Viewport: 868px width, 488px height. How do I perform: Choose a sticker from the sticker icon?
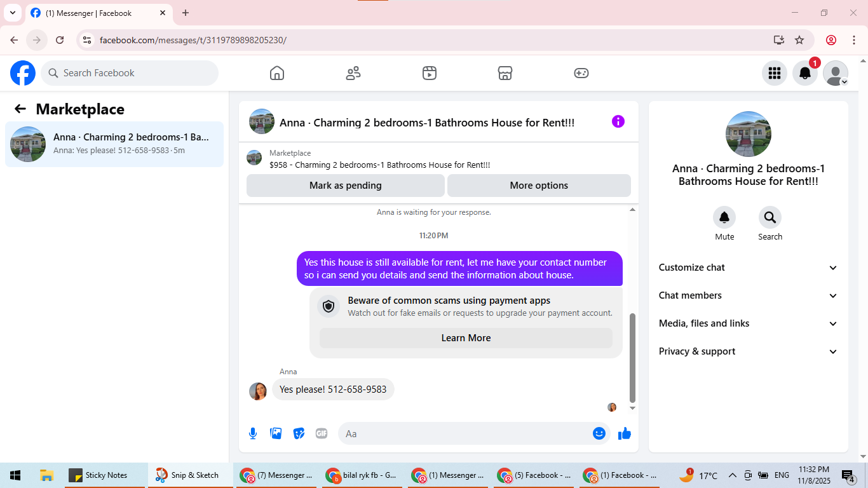pos(299,433)
